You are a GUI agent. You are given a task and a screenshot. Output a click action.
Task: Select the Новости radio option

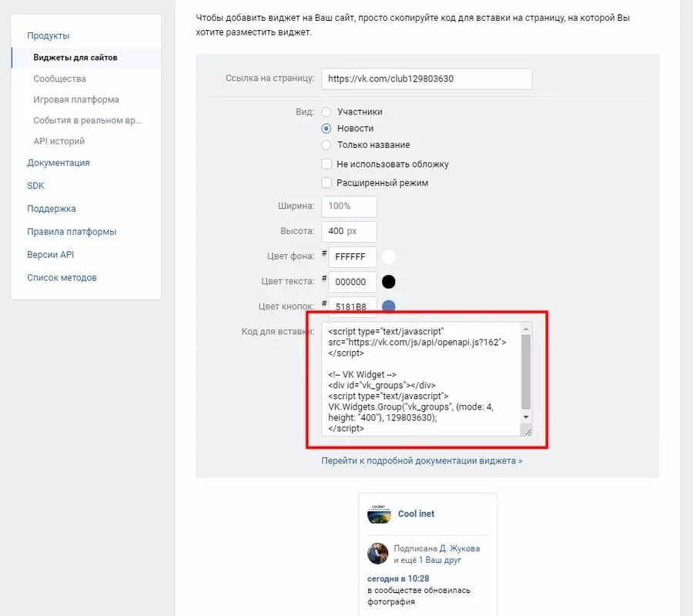(326, 128)
